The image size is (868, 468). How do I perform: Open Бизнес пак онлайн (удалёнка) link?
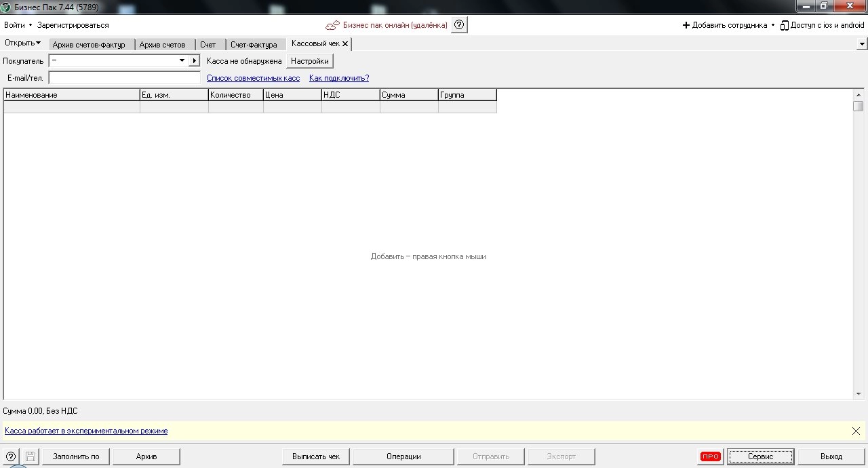[395, 25]
